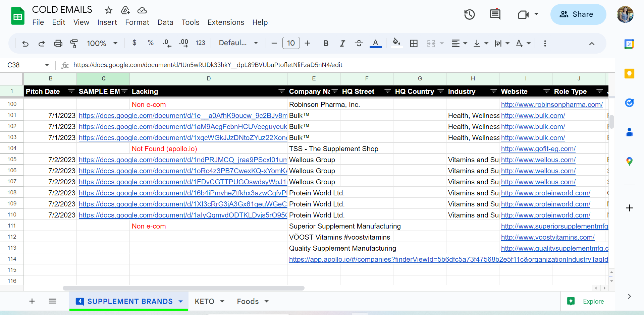Open Google Sheets home logo
Viewport: 644px width, 315px height.
click(x=18, y=16)
